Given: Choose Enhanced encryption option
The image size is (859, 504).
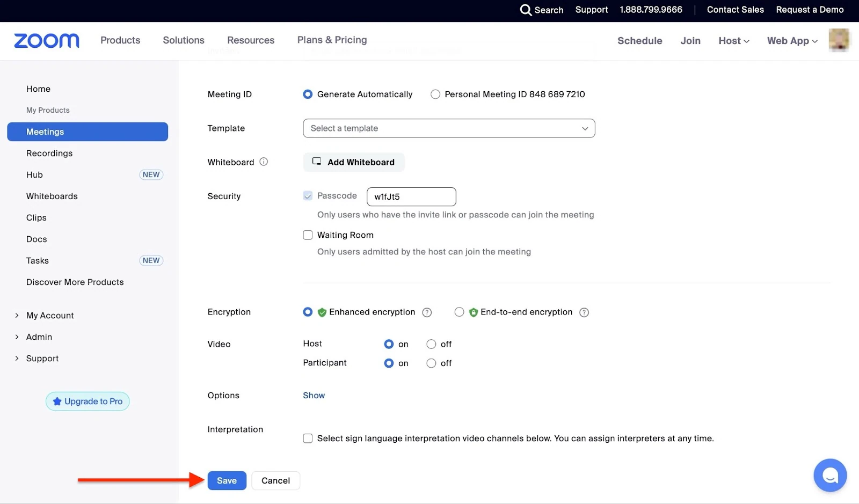Looking at the screenshot, I should 308,312.
